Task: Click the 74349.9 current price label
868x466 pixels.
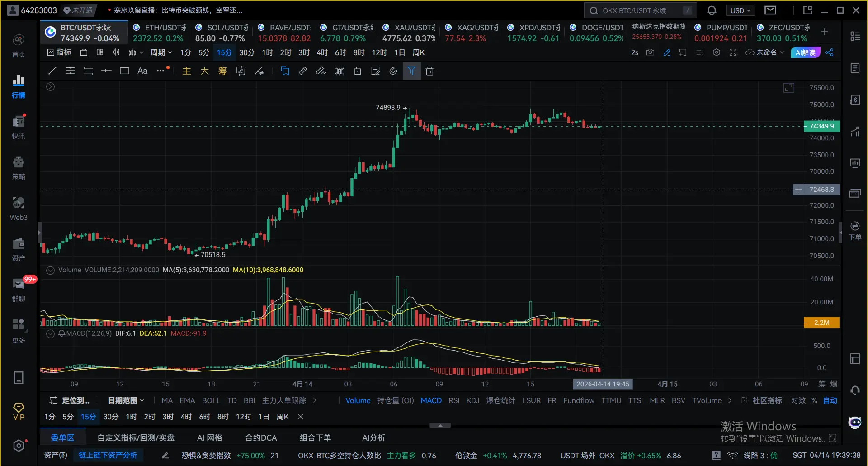Action: tap(822, 126)
